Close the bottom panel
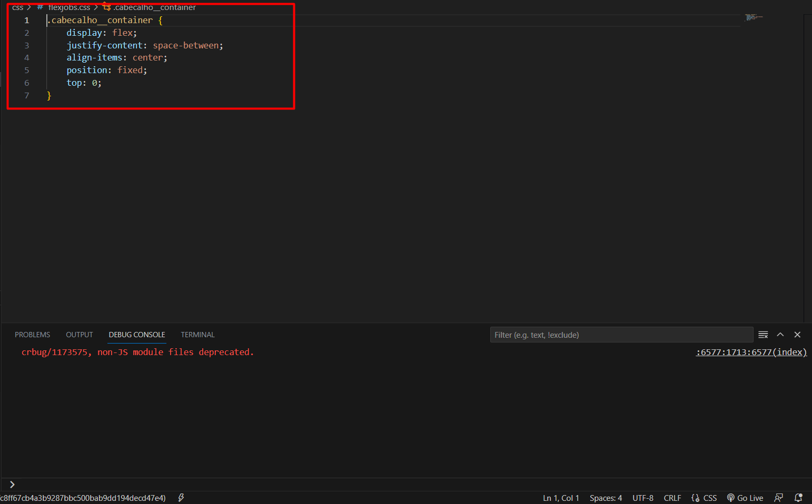812x504 pixels. (797, 335)
